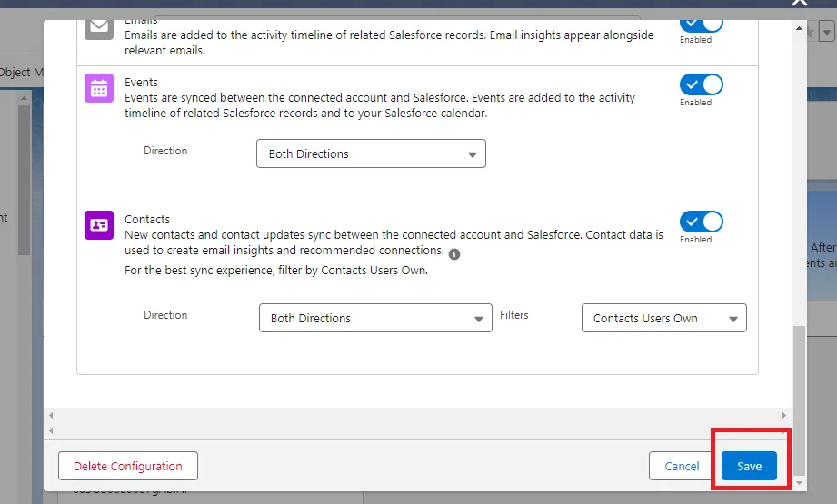Click the dialog's scroll-up arrow
The width and height of the screenshot is (837, 504).
pyautogui.click(x=799, y=26)
